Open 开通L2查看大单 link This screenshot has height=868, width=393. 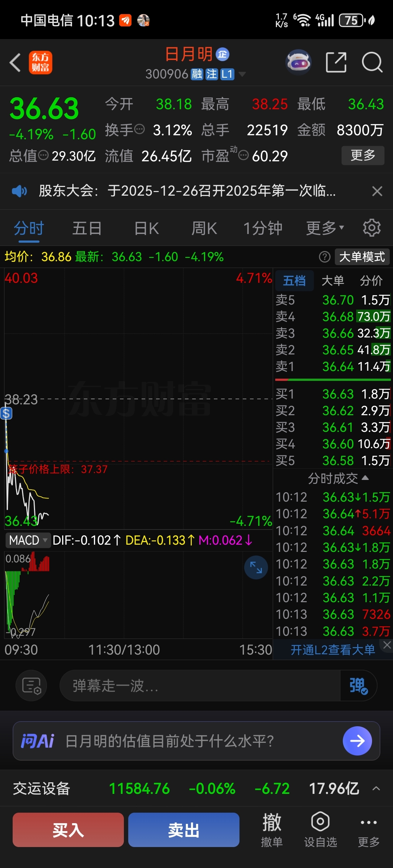coord(333,650)
